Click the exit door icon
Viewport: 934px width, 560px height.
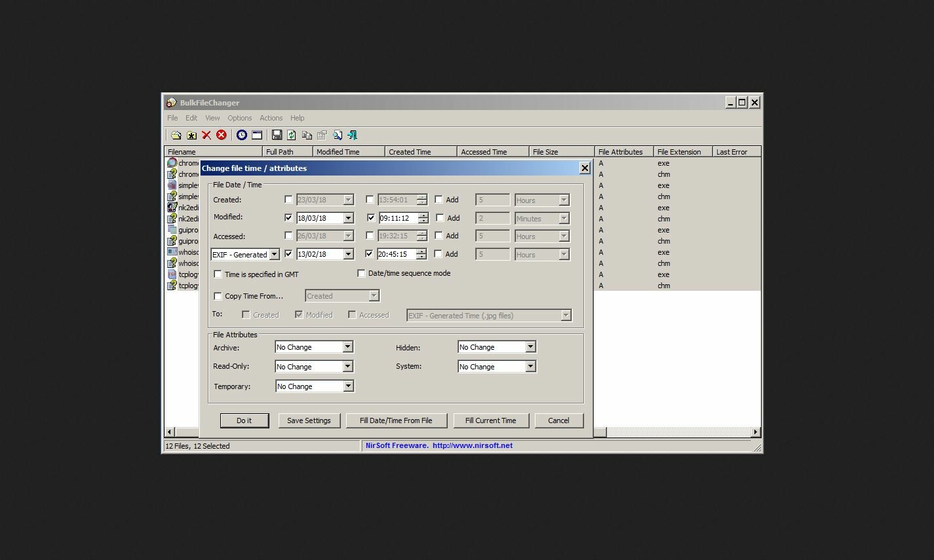pos(353,135)
